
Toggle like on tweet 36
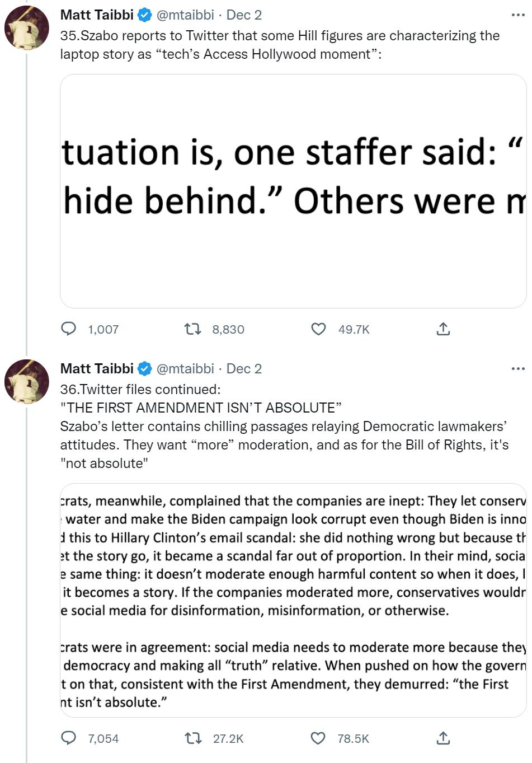click(x=318, y=738)
